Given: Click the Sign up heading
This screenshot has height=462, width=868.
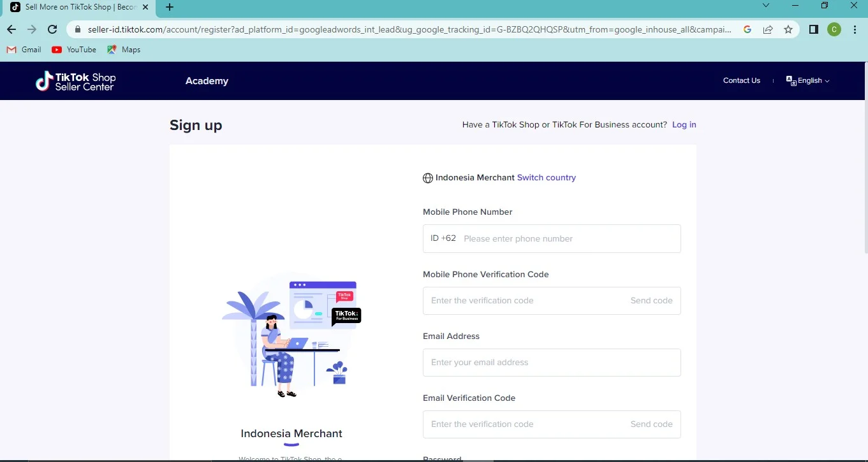Looking at the screenshot, I should 196,125.
